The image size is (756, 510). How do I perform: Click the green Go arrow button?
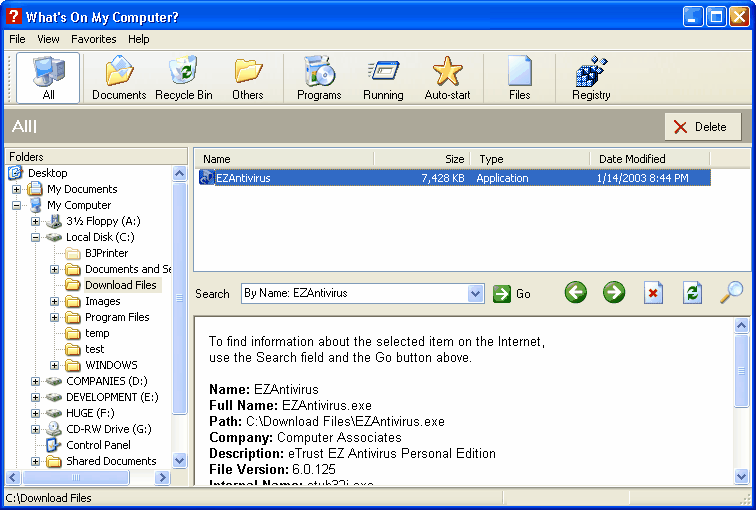pos(501,294)
